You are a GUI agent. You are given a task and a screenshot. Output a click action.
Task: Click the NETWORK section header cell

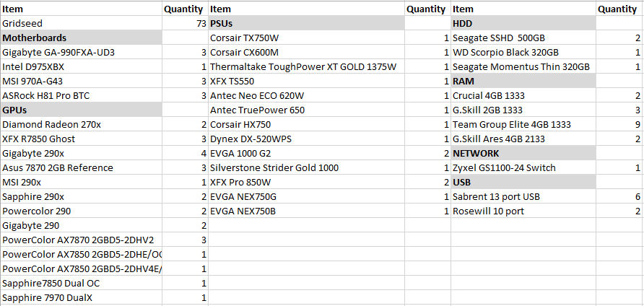click(x=523, y=153)
